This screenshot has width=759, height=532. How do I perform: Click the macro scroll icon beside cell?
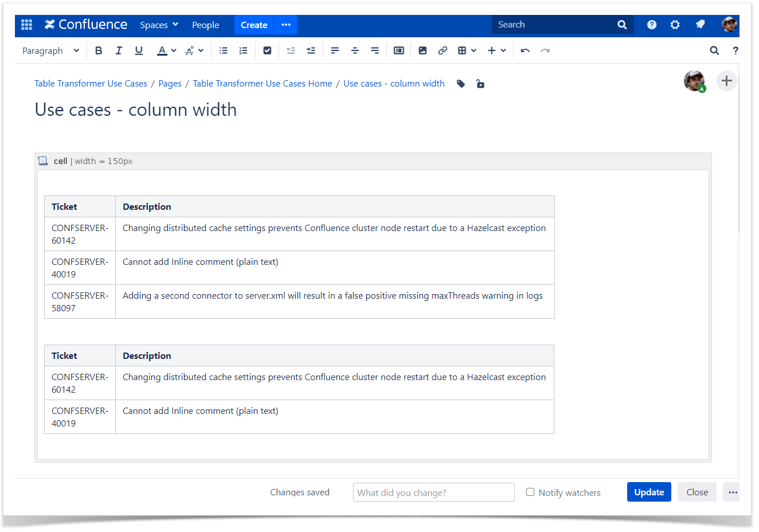[43, 161]
